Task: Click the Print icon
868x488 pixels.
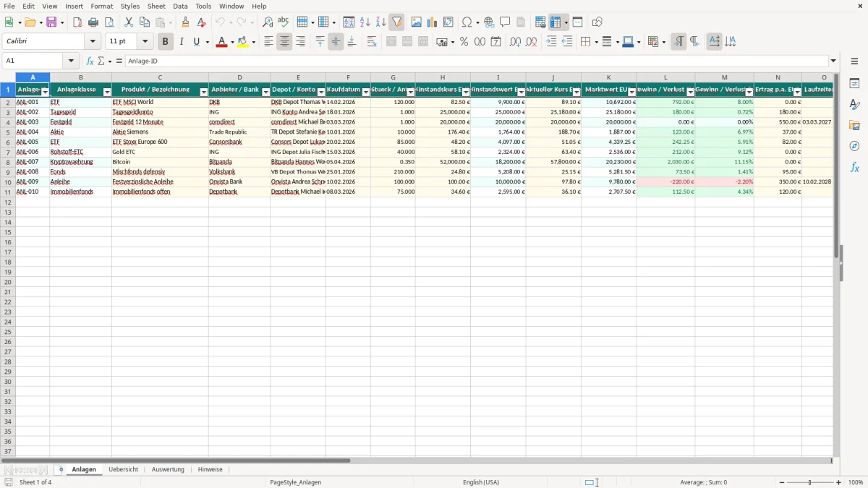Action: tap(93, 22)
